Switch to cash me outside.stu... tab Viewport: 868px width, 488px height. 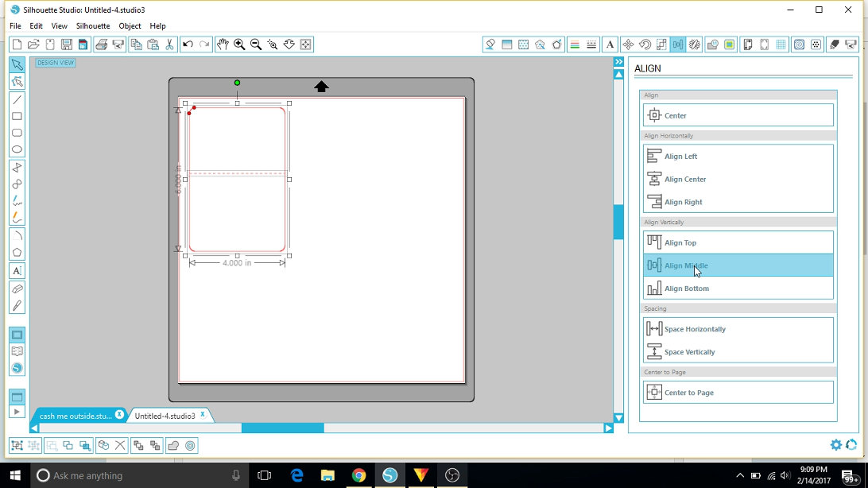[76, 416]
